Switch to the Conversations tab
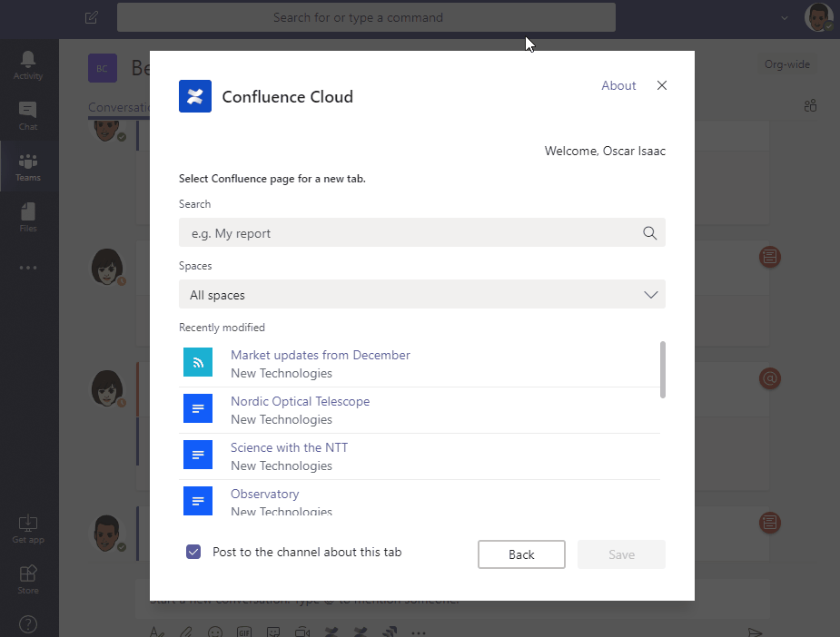Viewport: 840px width, 637px height. (119, 107)
